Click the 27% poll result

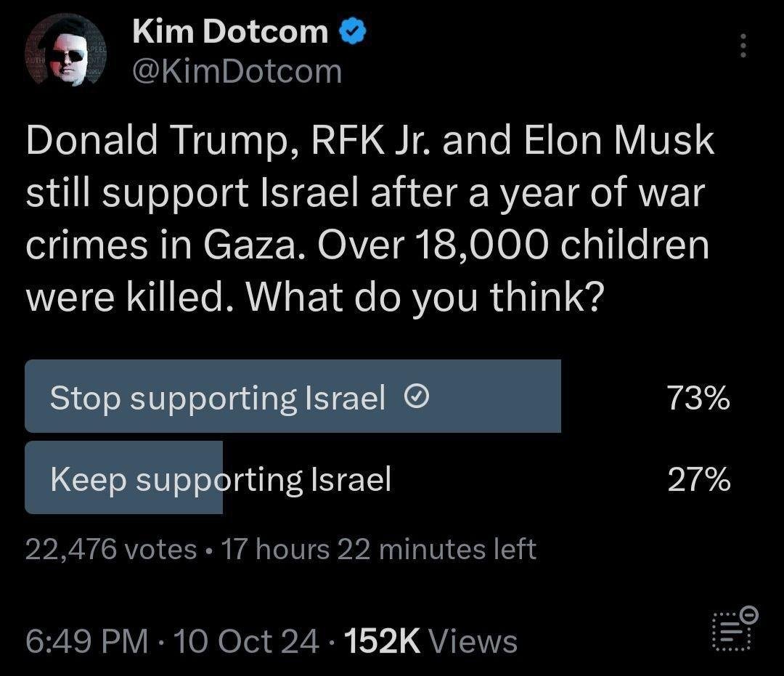tap(698, 480)
